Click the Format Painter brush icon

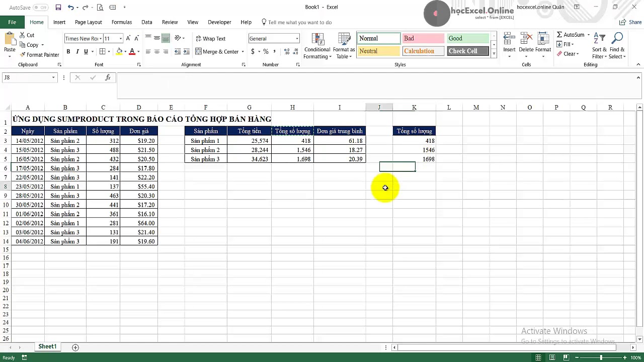(22, 55)
